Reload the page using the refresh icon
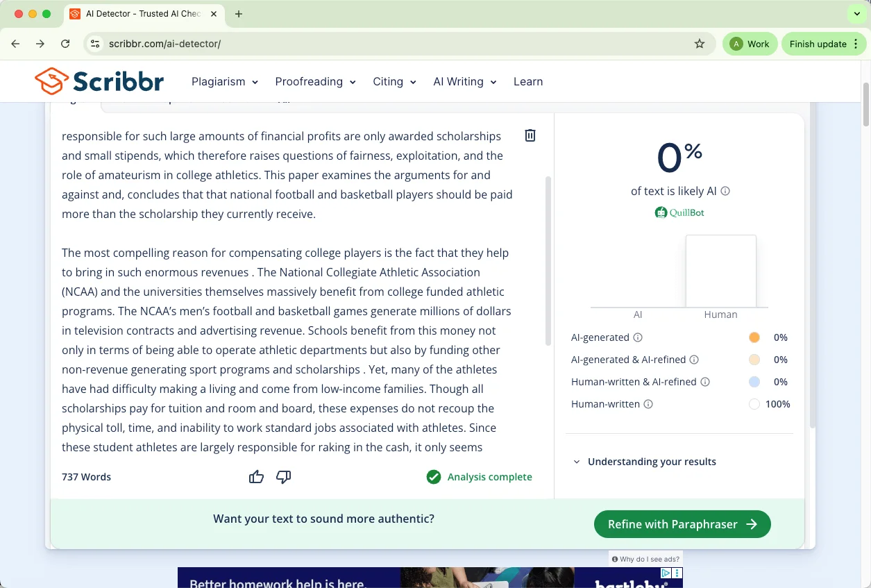This screenshot has width=871, height=588. coord(65,44)
